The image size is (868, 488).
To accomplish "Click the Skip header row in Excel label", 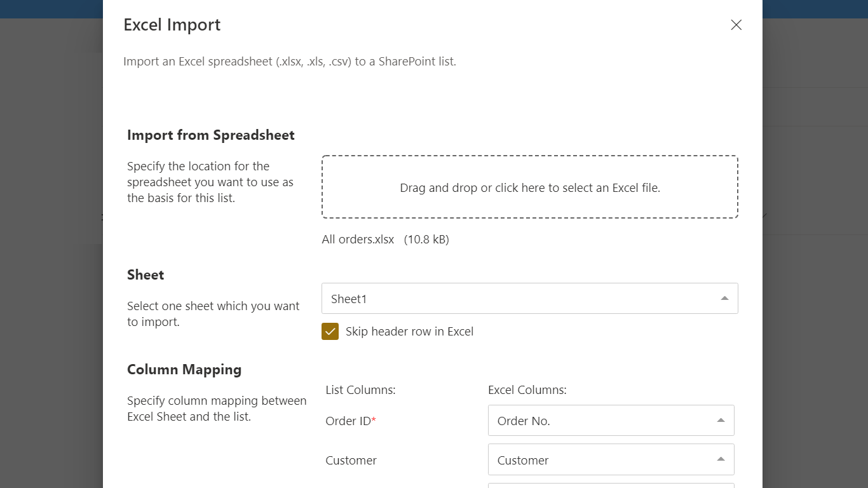I will (409, 332).
